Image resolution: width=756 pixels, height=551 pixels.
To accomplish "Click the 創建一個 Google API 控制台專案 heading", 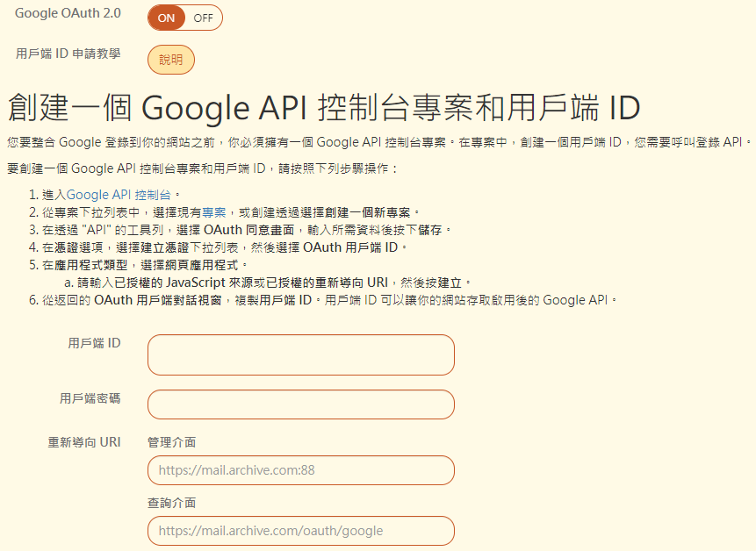I will point(323,108).
